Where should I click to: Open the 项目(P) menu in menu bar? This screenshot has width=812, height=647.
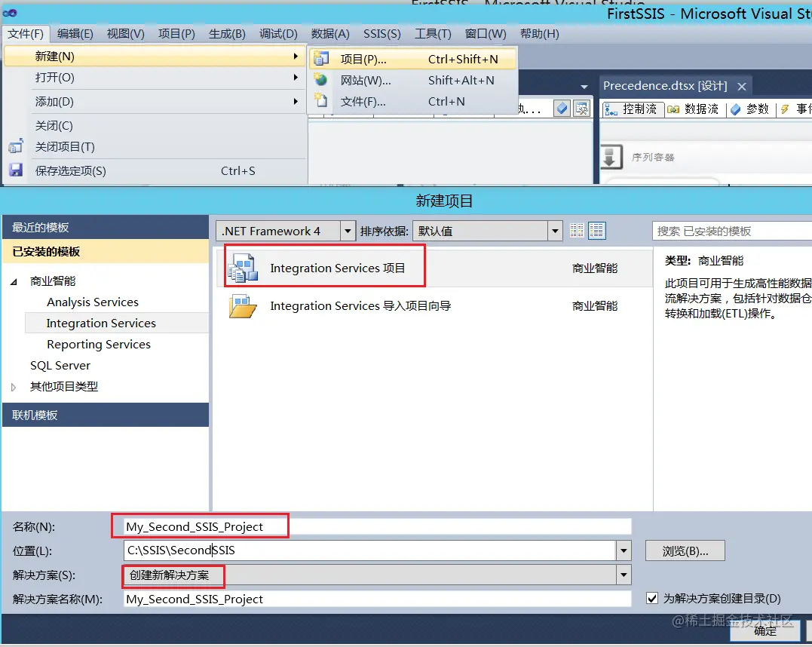(176, 34)
